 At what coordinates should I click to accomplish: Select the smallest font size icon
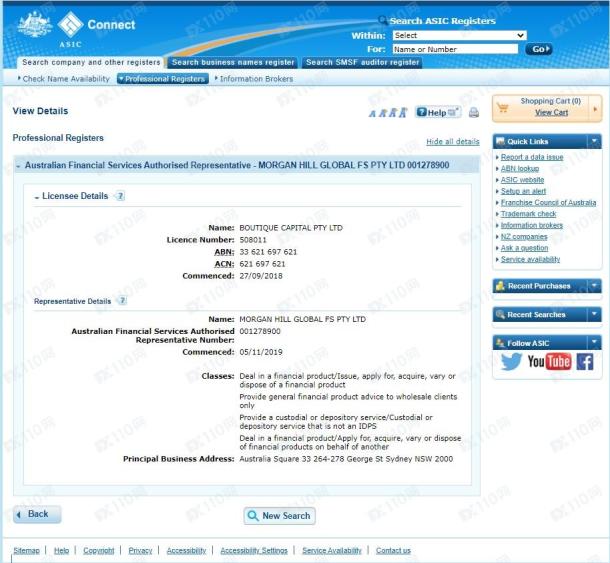tap(372, 114)
